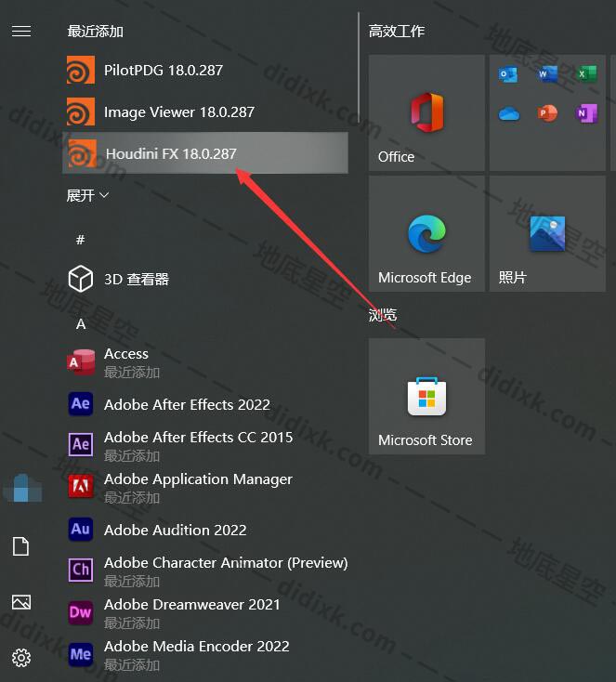Open PowerPoint from the Office group tile
This screenshot has height=682, width=616.
coord(547,113)
